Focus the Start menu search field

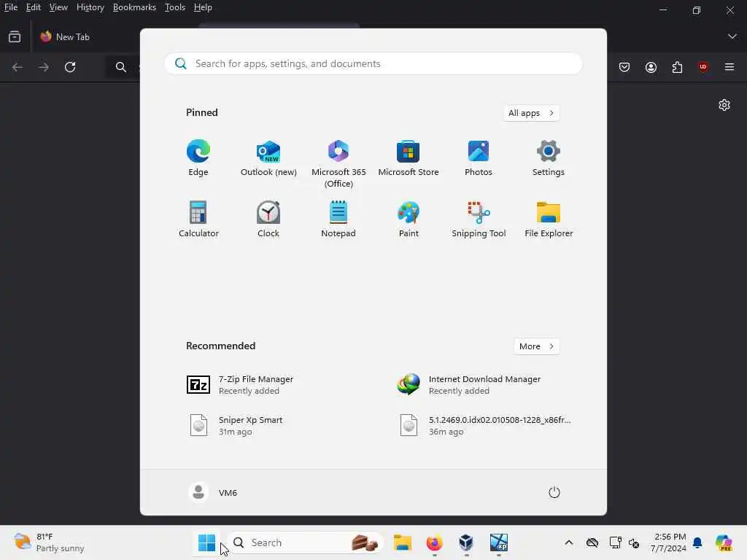point(373,63)
